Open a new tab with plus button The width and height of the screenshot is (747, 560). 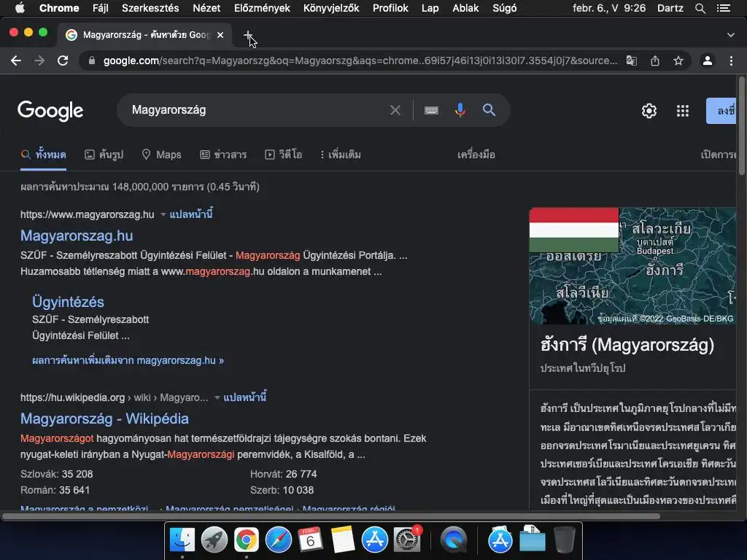point(248,35)
